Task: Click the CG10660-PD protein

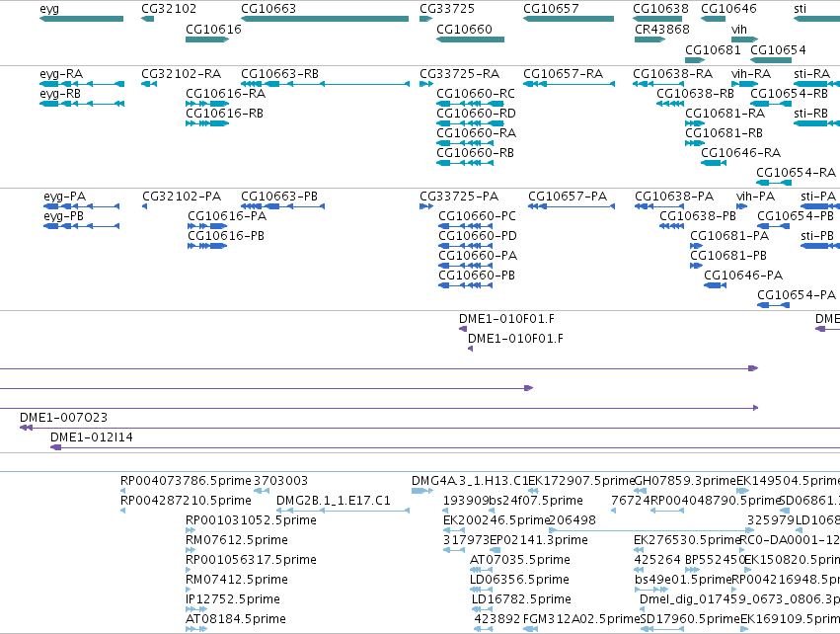Action: pyautogui.click(x=466, y=246)
